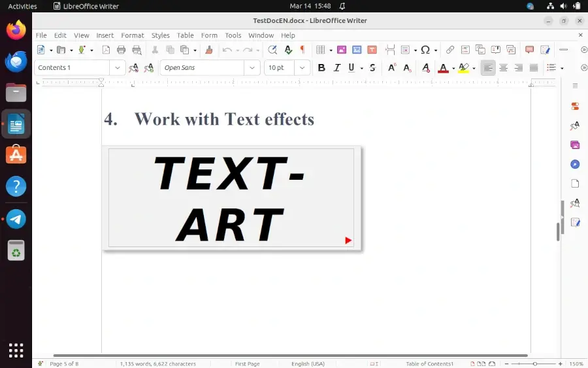Insert a comment with the toolbar icon
Image resolution: width=588 pixels, height=368 pixels.
[x=529, y=50]
